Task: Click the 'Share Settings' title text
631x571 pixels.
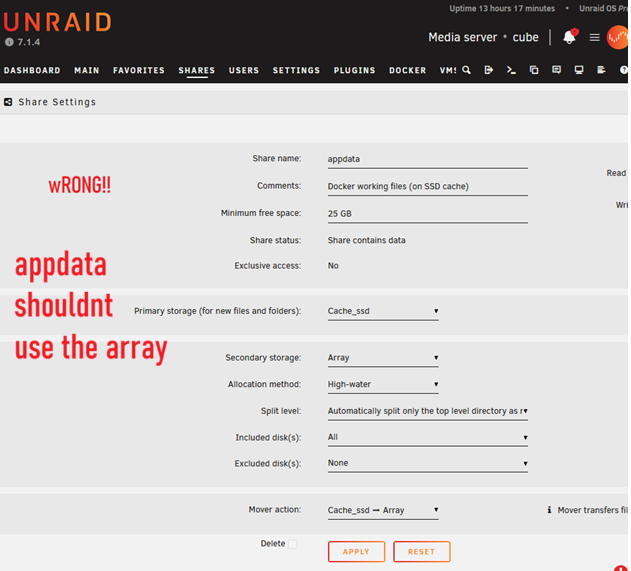Action: point(57,102)
